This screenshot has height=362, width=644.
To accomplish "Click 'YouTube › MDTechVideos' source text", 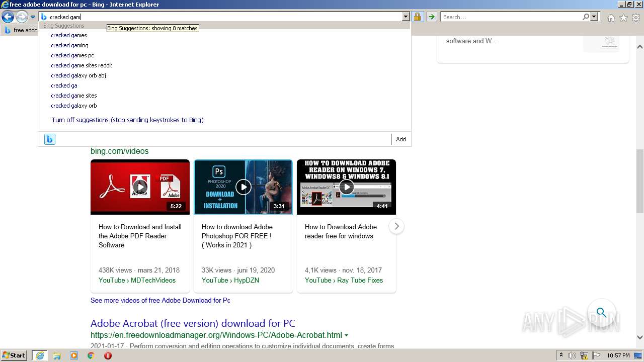I will pos(137,280).
